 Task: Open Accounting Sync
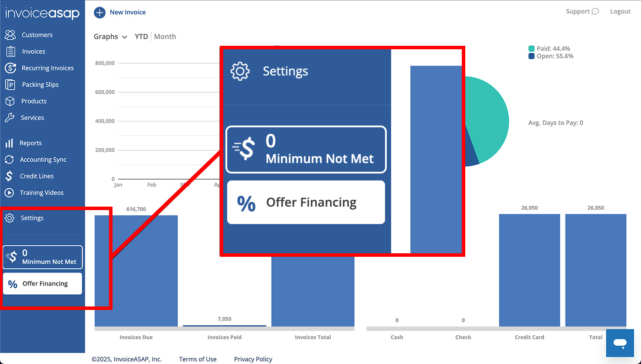click(x=43, y=160)
